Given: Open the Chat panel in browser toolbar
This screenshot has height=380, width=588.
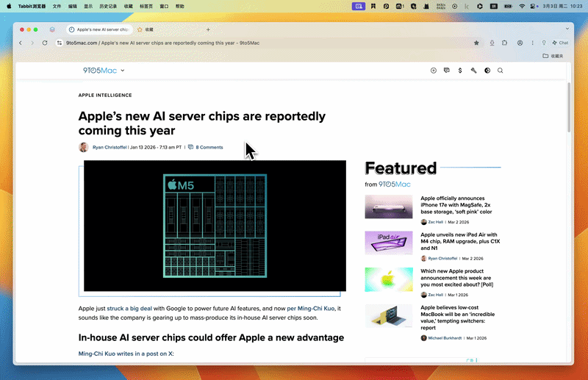Looking at the screenshot, I should coord(560,43).
